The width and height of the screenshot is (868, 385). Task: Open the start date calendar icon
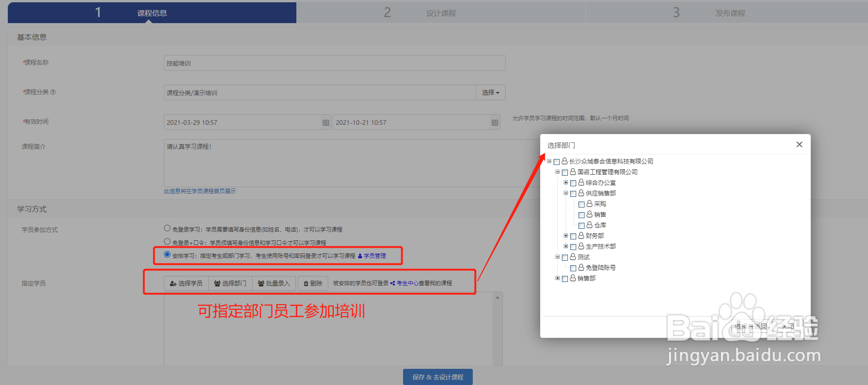point(325,122)
